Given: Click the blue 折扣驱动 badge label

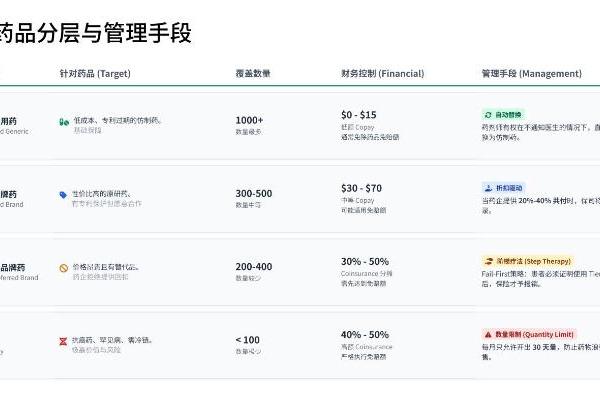Looking at the screenshot, I should pyautogui.click(x=504, y=188).
